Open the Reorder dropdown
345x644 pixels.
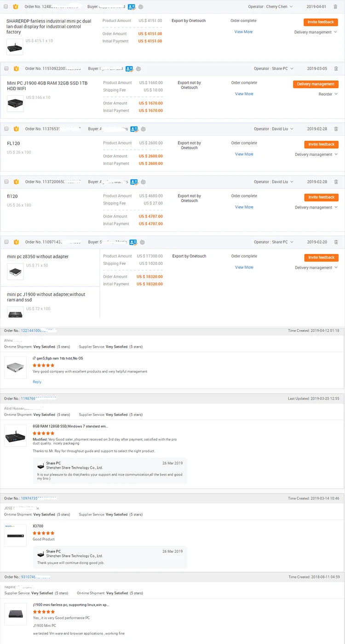328,94
